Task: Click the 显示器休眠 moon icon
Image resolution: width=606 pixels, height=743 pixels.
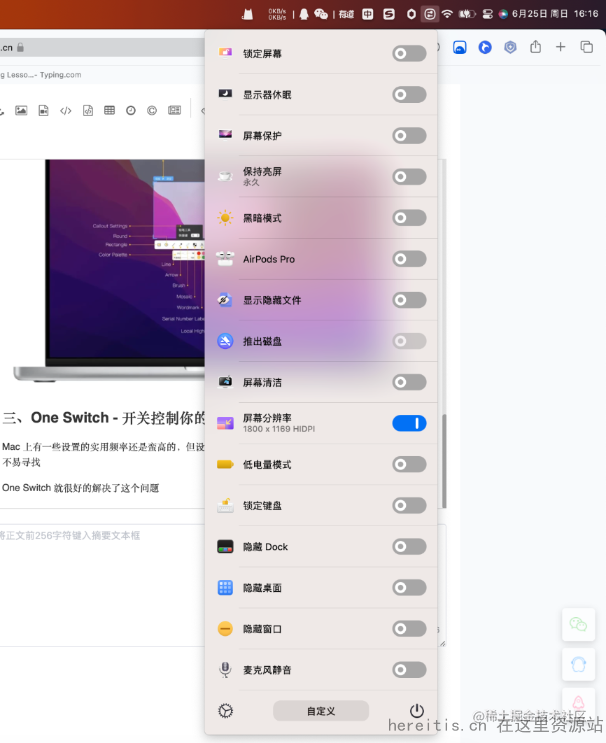Action: click(225, 93)
